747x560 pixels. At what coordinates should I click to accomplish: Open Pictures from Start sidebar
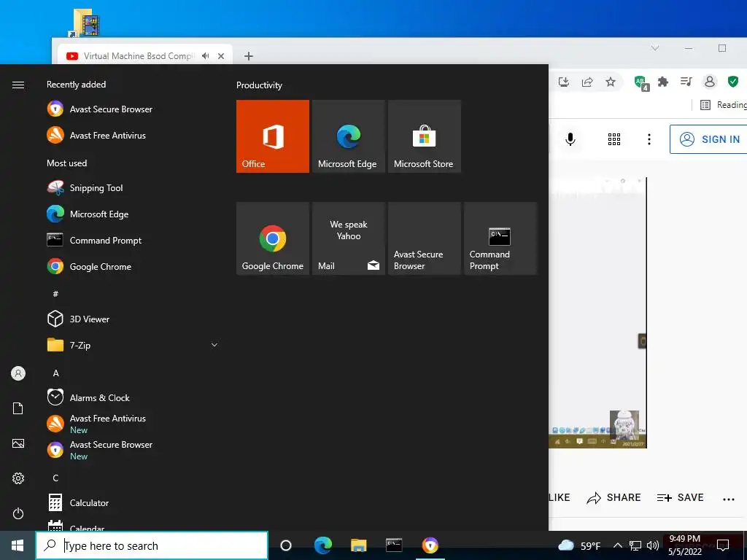coord(18,443)
